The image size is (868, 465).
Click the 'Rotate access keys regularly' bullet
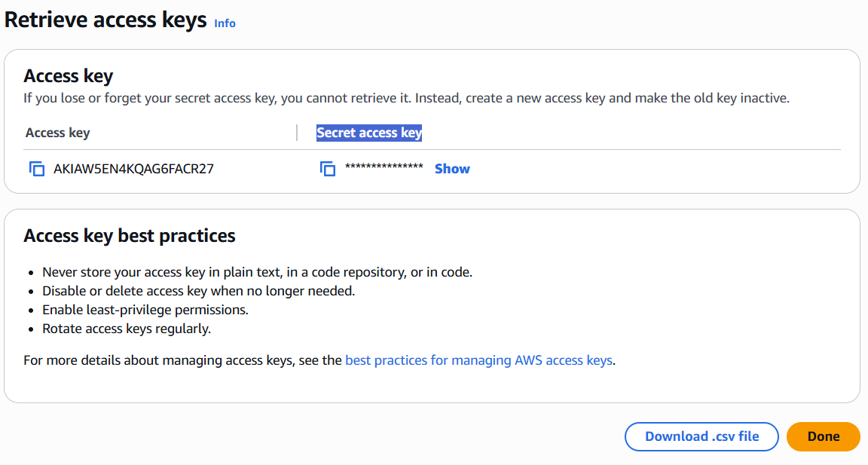[127, 329]
